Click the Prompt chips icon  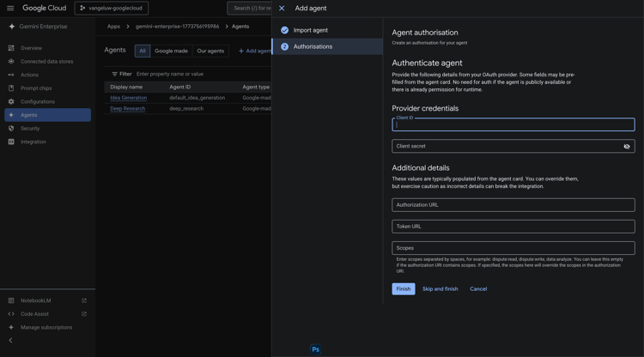tap(11, 88)
